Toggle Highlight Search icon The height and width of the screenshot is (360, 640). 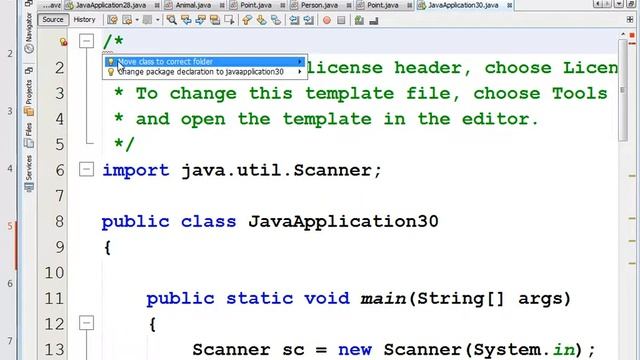(215, 20)
